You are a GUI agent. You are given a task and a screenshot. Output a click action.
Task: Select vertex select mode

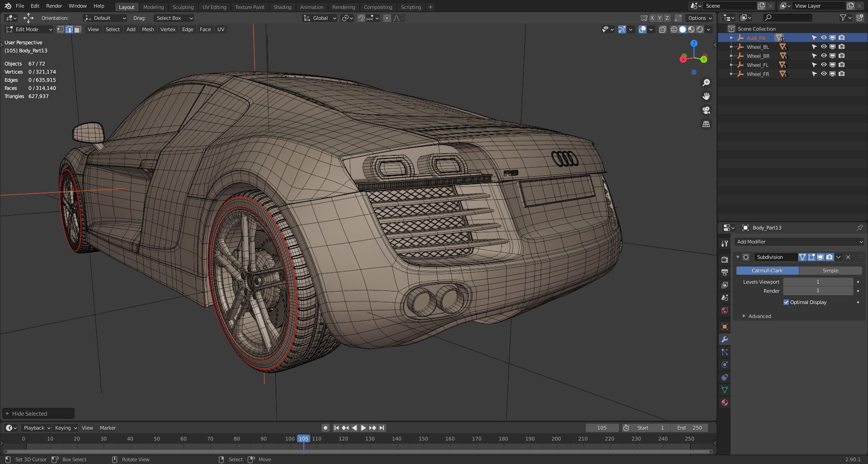click(61, 29)
